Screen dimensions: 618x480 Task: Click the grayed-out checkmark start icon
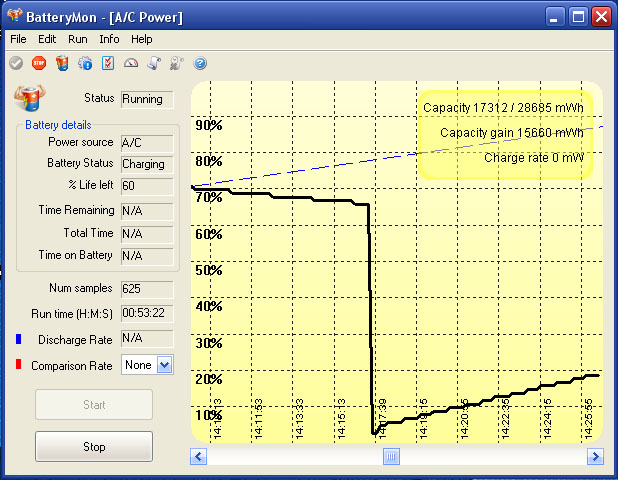16,63
